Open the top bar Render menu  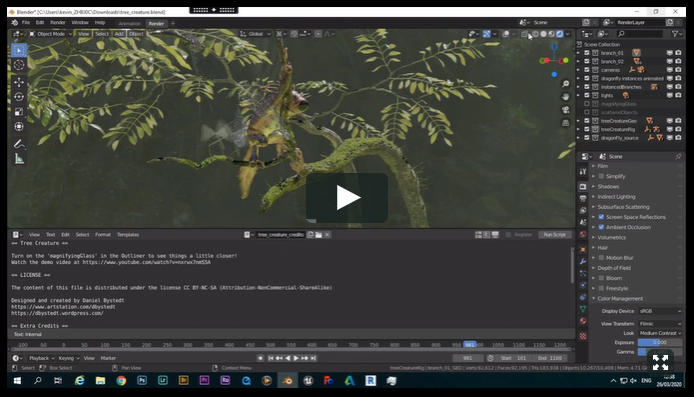pos(58,23)
